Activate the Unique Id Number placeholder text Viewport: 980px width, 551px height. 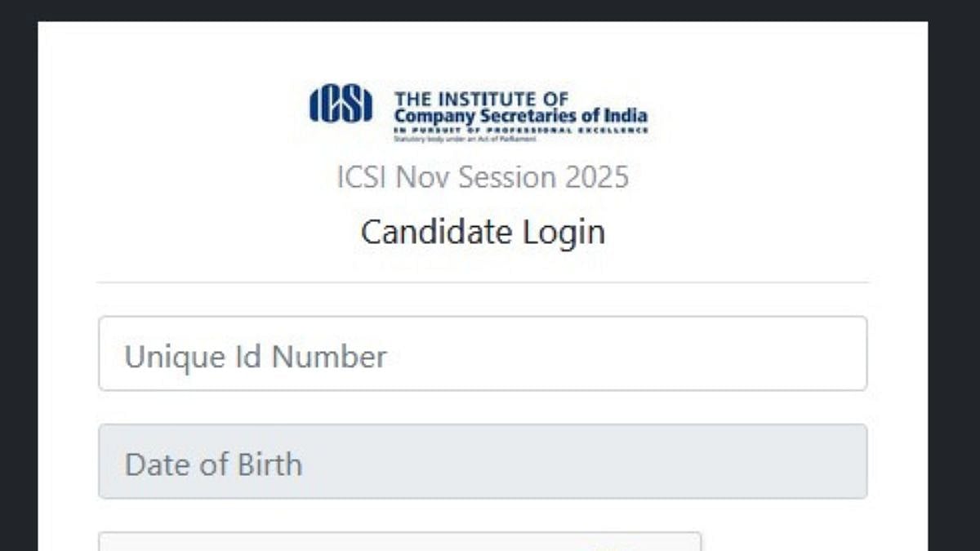point(256,355)
